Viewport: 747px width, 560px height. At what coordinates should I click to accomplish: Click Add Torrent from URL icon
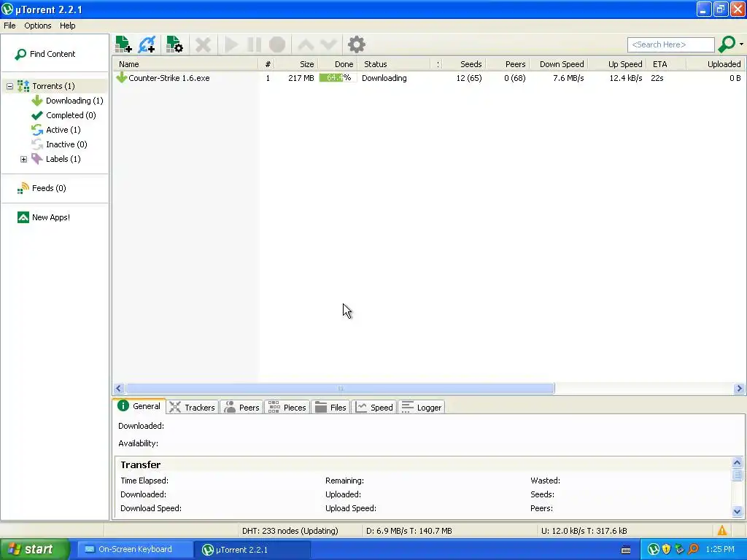(147, 44)
